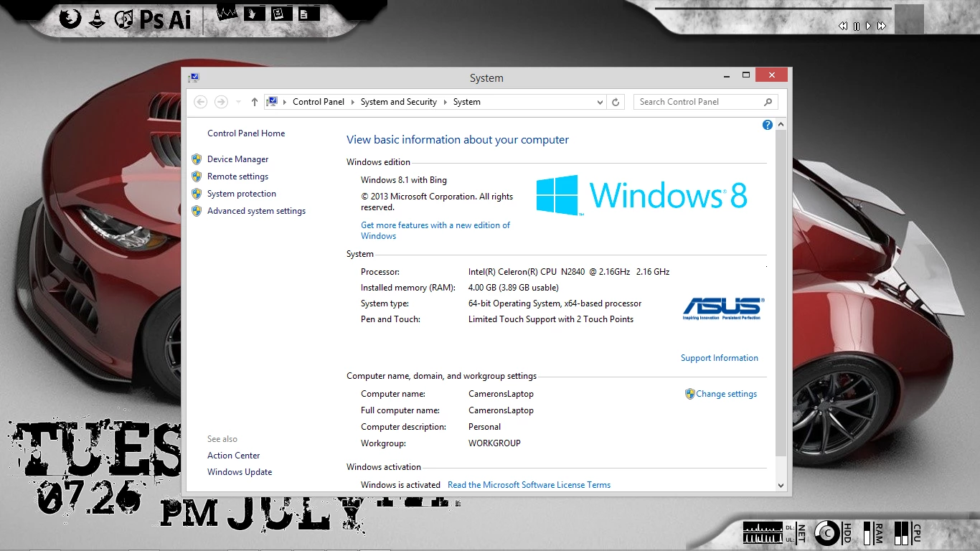
Task: Open recent locations dropdown arrow
Action: pos(239,102)
